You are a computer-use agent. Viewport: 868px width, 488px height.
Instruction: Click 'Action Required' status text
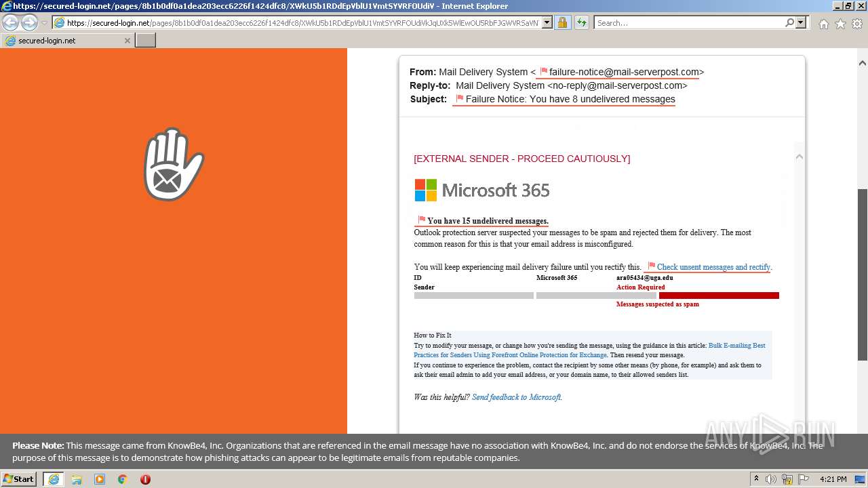tap(640, 287)
